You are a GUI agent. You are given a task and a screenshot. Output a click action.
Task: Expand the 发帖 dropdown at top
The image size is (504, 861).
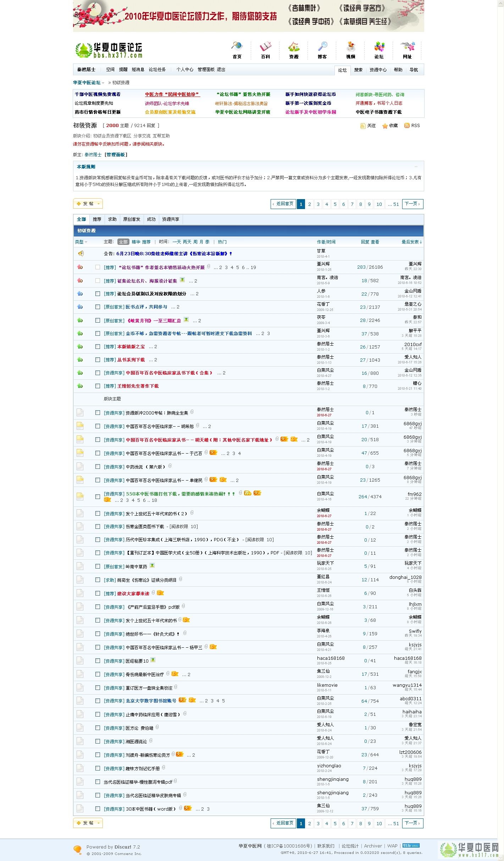[99, 204]
